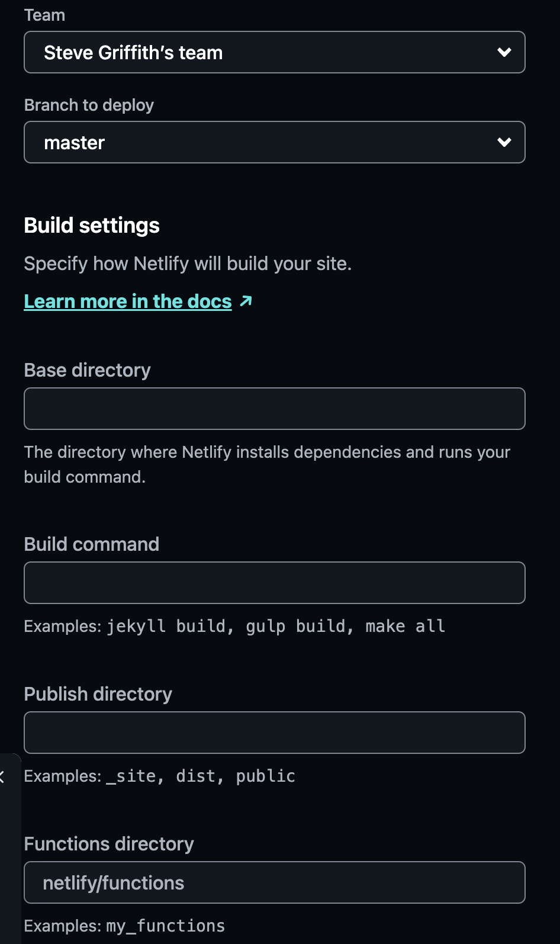The width and height of the screenshot is (560, 944).
Task: Click the chevron on the Branch dropdown
Action: click(x=504, y=142)
